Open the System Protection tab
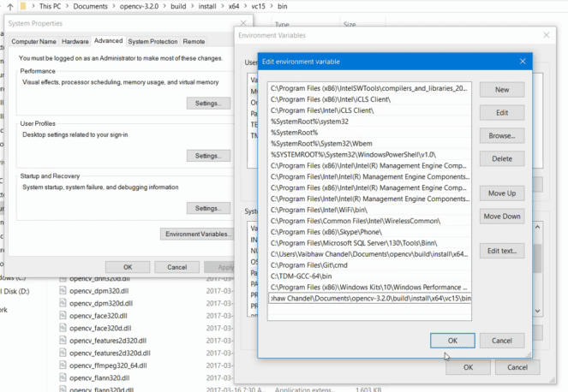The image size is (568, 392). click(152, 42)
